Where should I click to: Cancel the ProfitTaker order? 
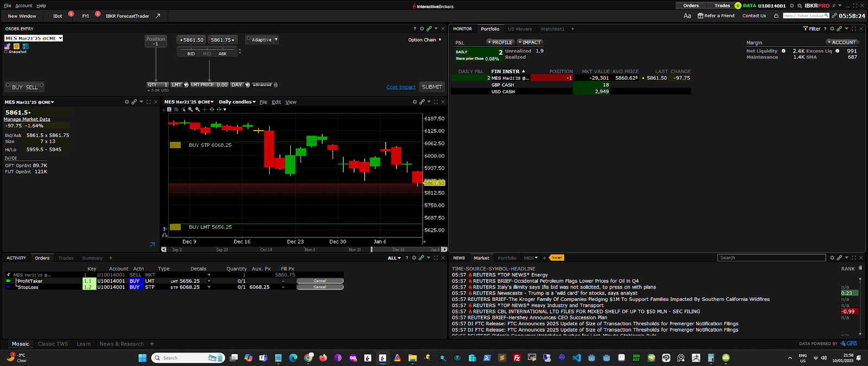click(x=320, y=281)
